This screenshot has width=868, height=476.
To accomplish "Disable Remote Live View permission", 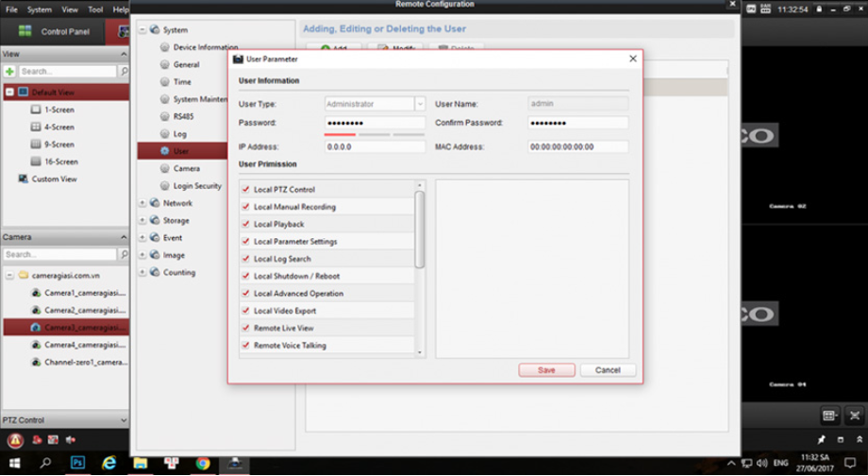I will (x=245, y=328).
